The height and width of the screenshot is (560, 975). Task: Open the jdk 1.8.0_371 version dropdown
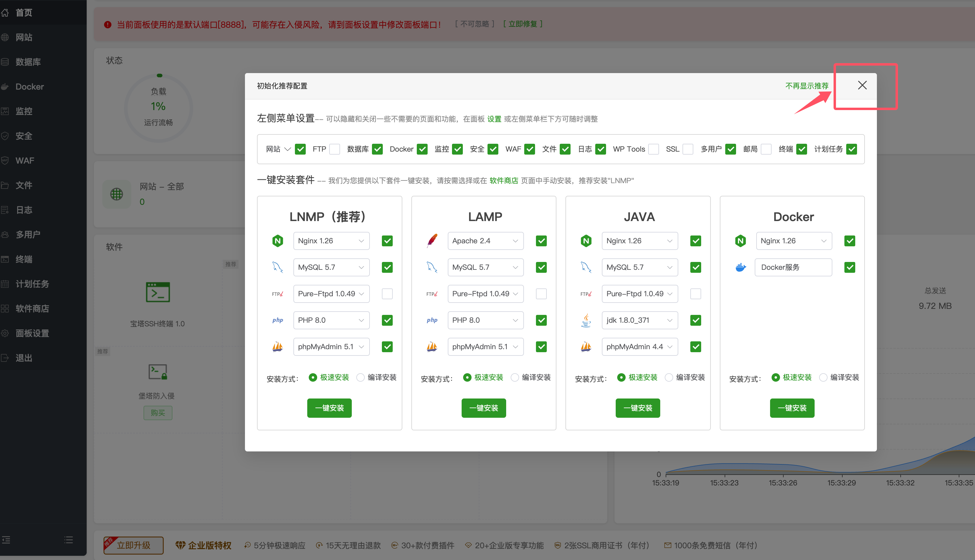click(x=639, y=320)
